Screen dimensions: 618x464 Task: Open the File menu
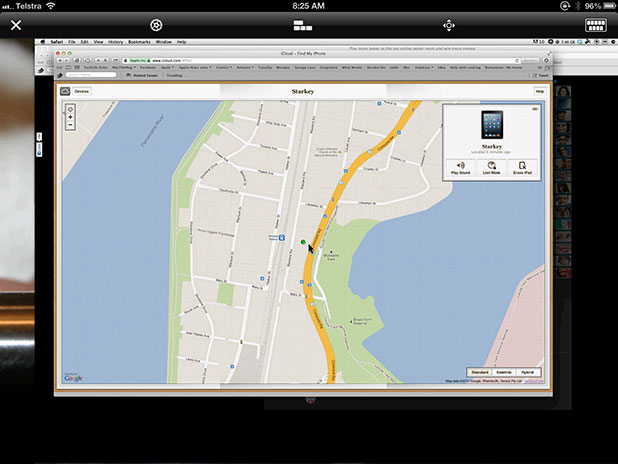72,42
